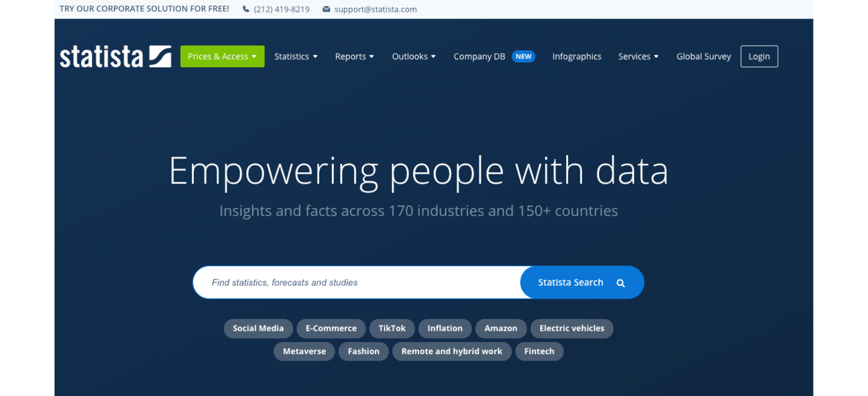The image size is (868, 396).
Task: Expand the Services menu
Action: [x=638, y=57]
